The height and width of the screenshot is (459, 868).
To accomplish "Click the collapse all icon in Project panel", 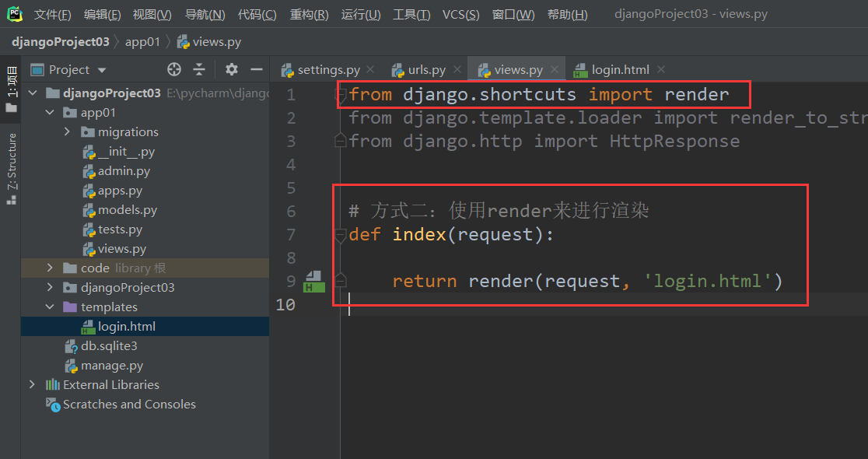I will point(199,69).
